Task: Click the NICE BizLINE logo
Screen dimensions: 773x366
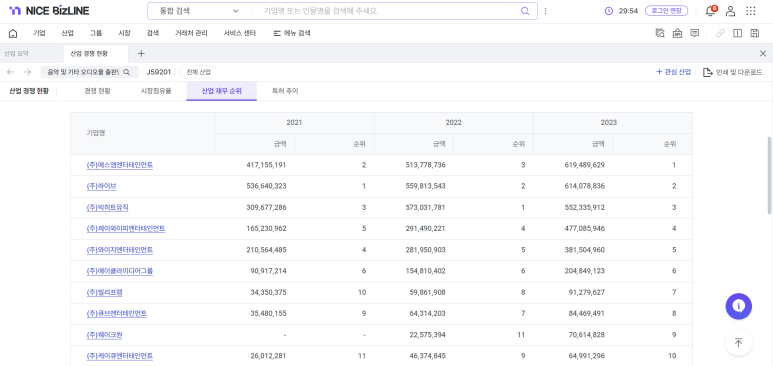Action: (x=49, y=11)
